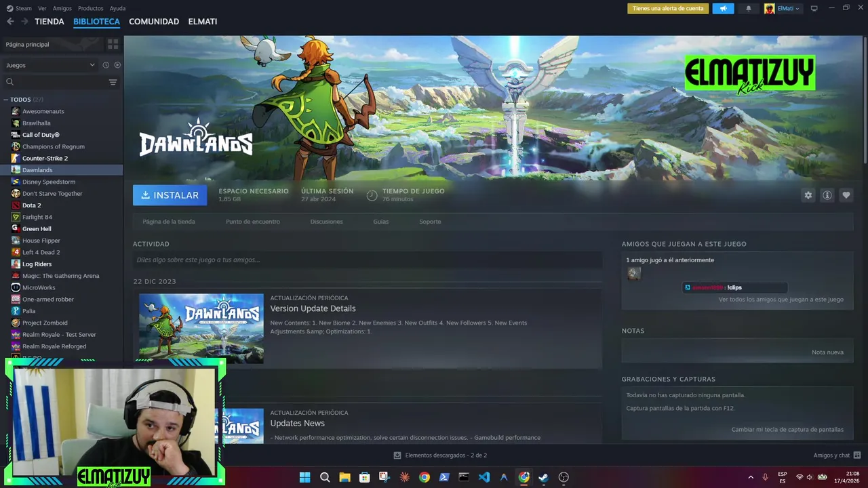868x488 pixels.
Task: Change screenshot capture key link
Action: pos(787,430)
